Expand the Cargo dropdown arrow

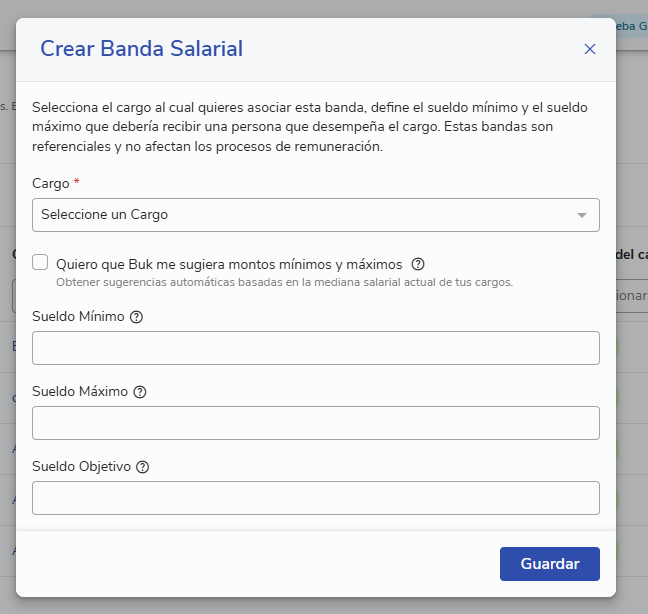582,215
